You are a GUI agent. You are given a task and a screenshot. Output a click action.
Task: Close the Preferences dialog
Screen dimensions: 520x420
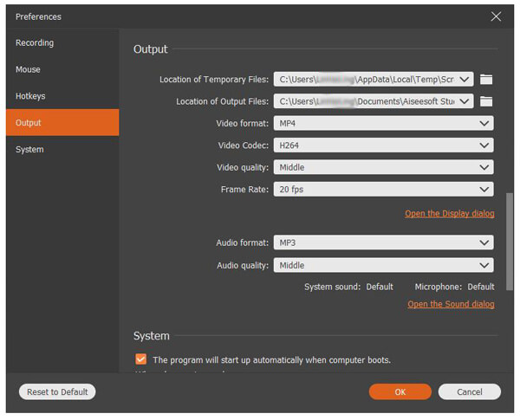click(x=496, y=16)
